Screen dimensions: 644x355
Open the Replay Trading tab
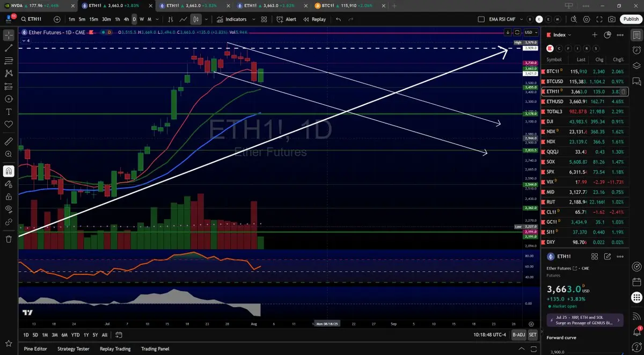pyautogui.click(x=115, y=349)
